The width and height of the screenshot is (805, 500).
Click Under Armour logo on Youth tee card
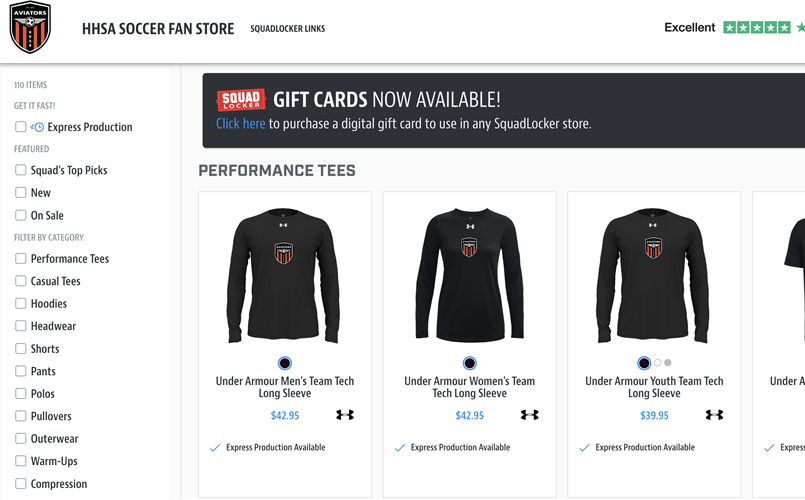714,415
